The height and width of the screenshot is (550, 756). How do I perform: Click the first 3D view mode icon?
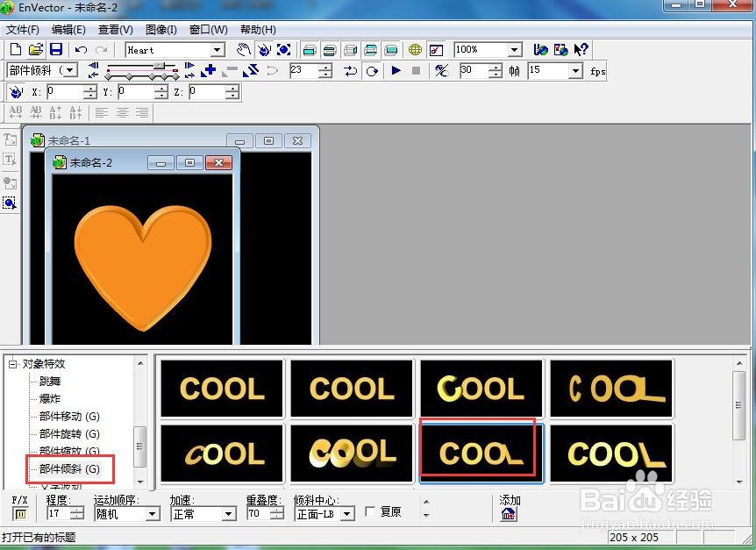[310, 50]
